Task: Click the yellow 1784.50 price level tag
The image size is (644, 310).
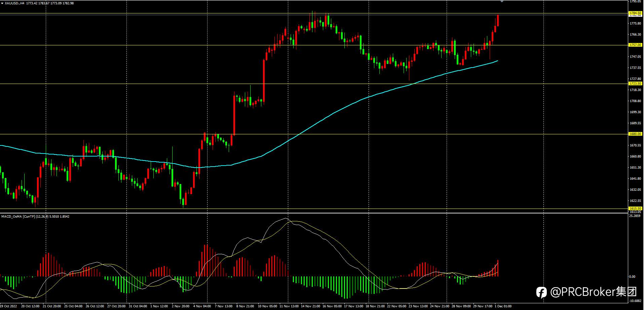Action: click(635, 13)
